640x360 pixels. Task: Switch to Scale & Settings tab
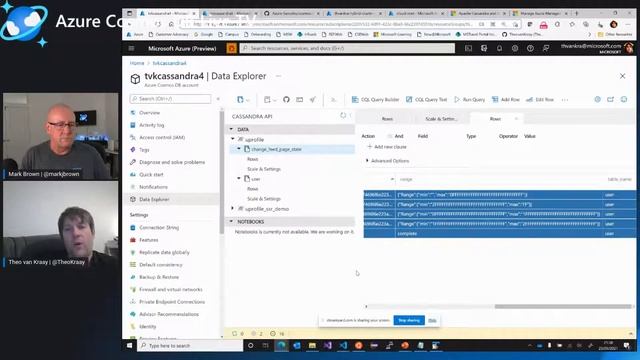[441, 119]
